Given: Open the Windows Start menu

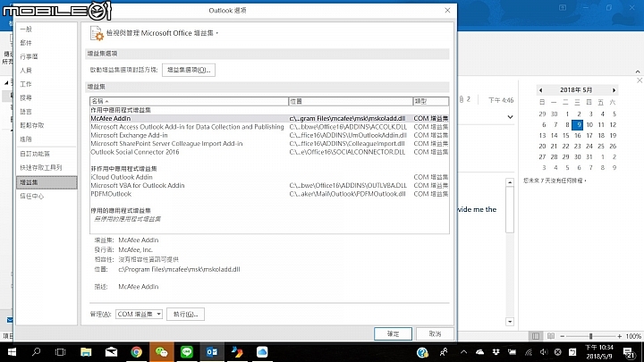Looking at the screenshot, I should [12, 352].
